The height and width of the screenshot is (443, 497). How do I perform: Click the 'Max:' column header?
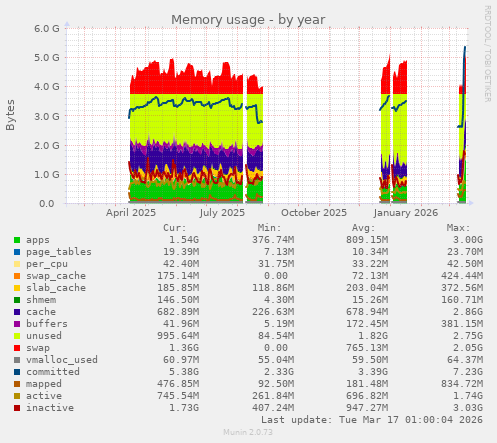[x=458, y=228]
